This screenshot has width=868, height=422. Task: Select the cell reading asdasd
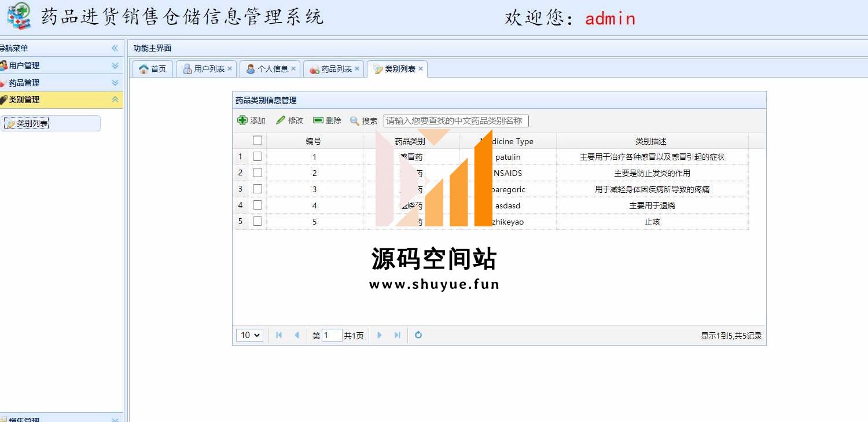(x=507, y=206)
